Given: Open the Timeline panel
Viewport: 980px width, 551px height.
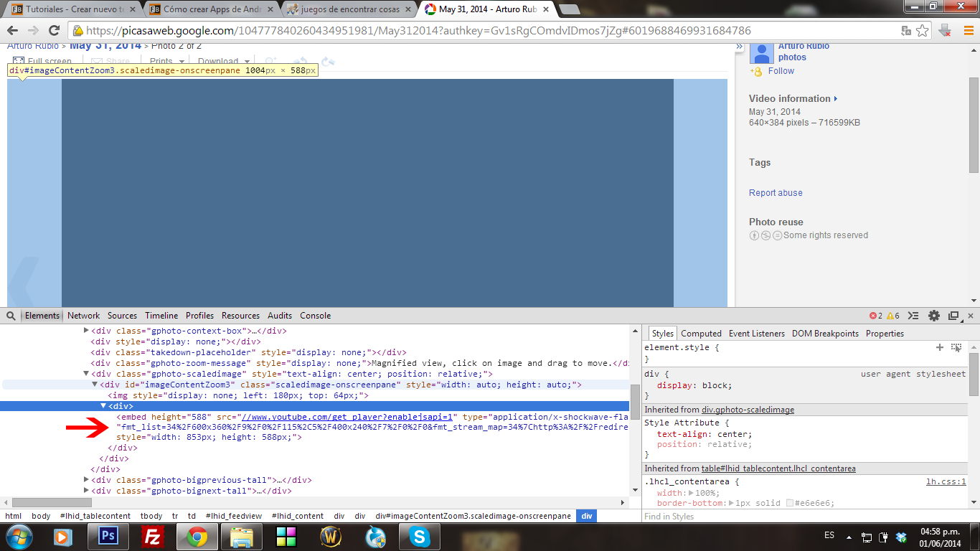Looking at the screenshot, I should click(x=161, y=316).
